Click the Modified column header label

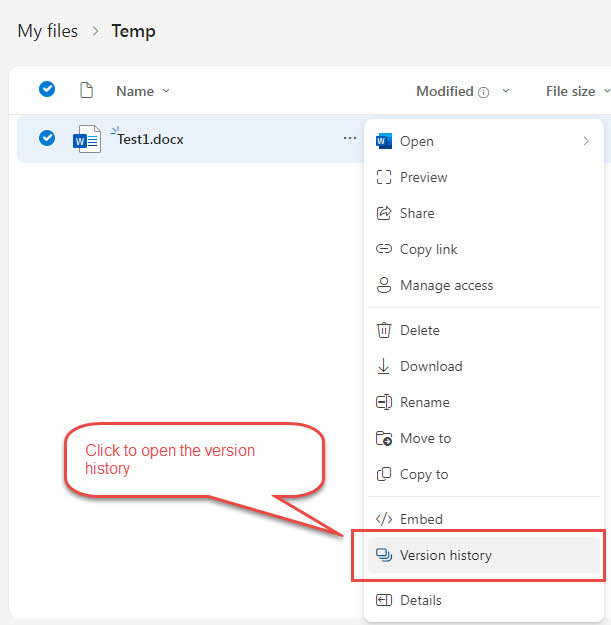(x=445, y=91)
